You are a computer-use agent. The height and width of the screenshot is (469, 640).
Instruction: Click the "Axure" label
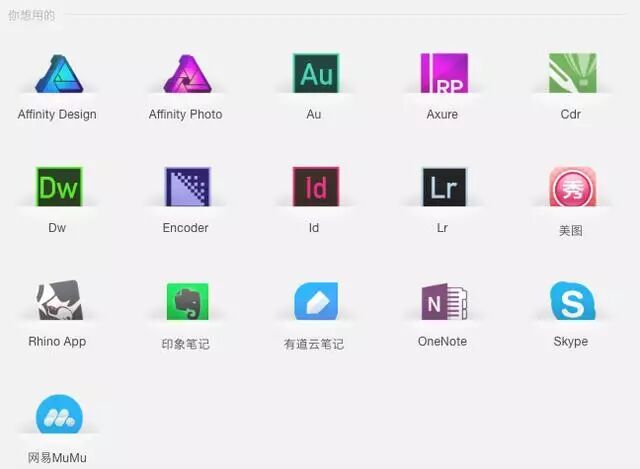pyautogui.click(x=442, y=114)
